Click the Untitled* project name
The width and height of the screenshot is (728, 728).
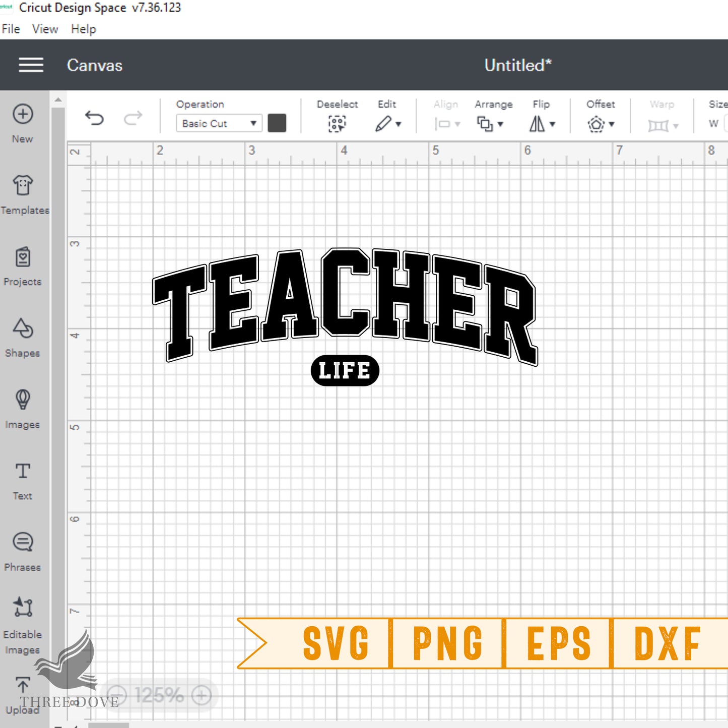click(518, 65)
